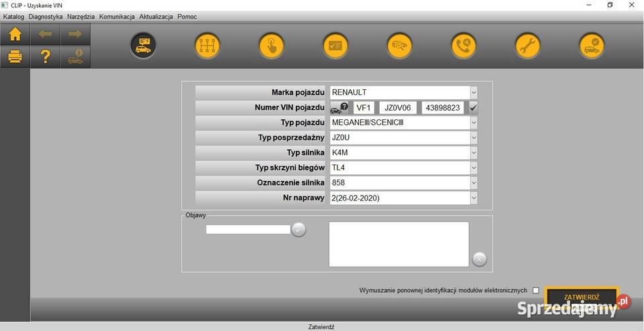Click the round X button beside symptoms box

click(x=479, y=259)
